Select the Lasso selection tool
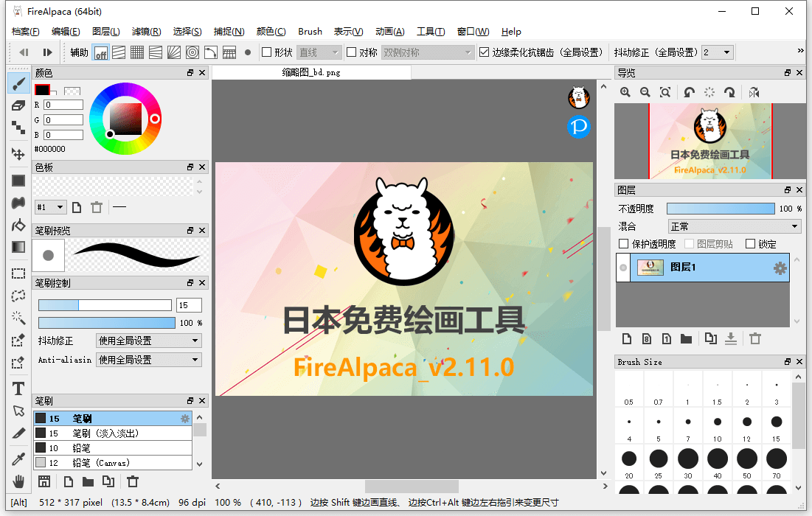 pyautogui.click(x=18, y=296)
